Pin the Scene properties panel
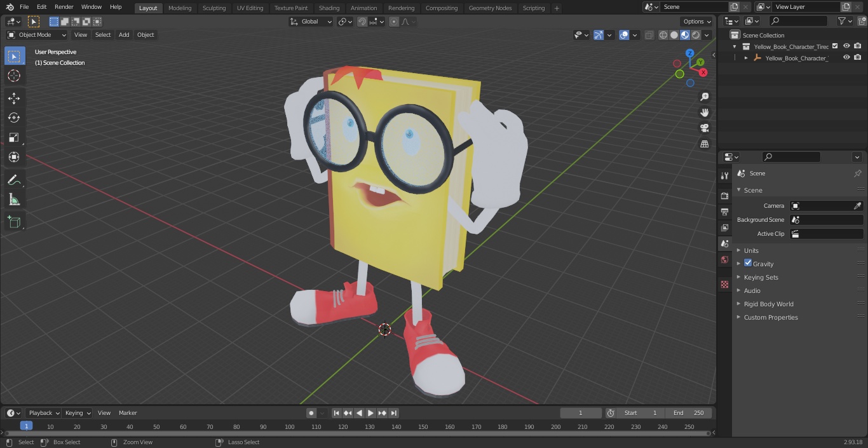Image resolution: width=868 pixels, height=448 pixels. (857, 173)
